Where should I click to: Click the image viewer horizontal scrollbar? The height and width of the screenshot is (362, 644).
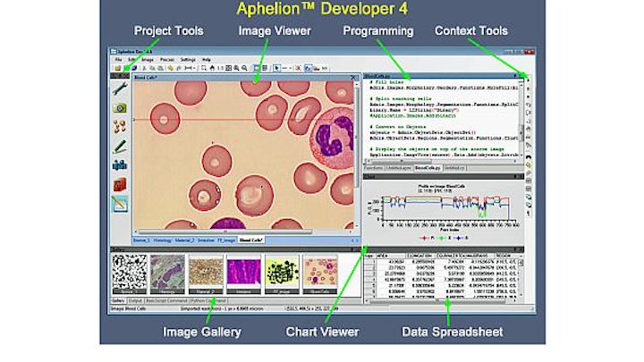(x=225, y=232)
